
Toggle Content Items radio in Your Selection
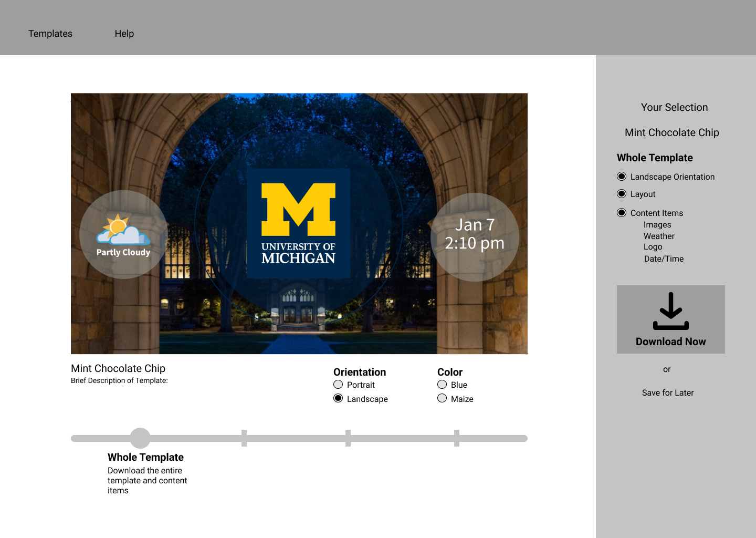pyautogui.click(x=622, y=213)
